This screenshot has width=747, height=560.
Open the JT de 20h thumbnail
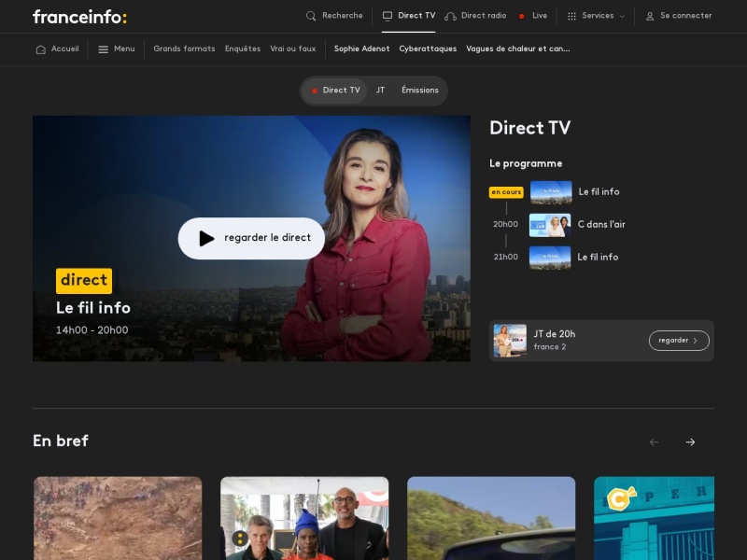point(510,341)
